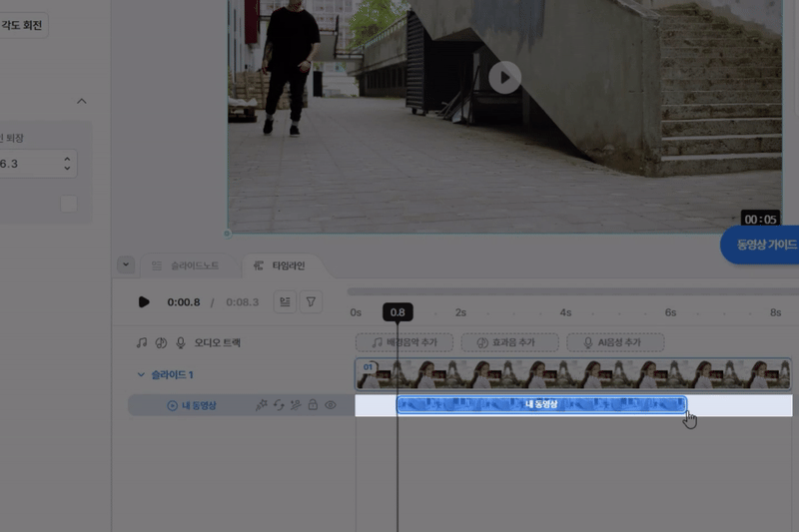Toggle the lock on 내 동영상 layer
Image resolution: width=799 pixels, height=532 pixels.
coord(313,405)
